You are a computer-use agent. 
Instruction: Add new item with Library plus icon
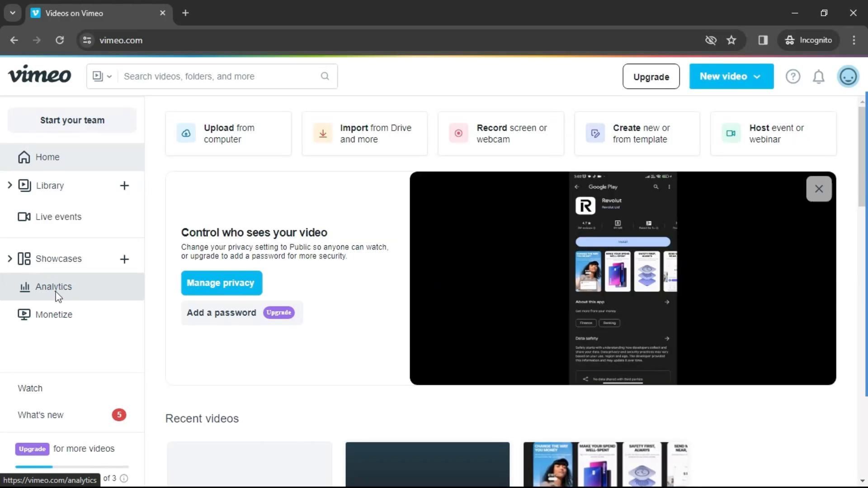pos(124,186)
